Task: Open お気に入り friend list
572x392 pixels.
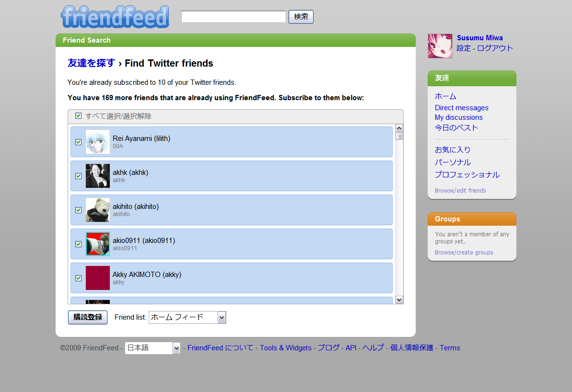Action: pyautogui.click(x=452, y=150)
